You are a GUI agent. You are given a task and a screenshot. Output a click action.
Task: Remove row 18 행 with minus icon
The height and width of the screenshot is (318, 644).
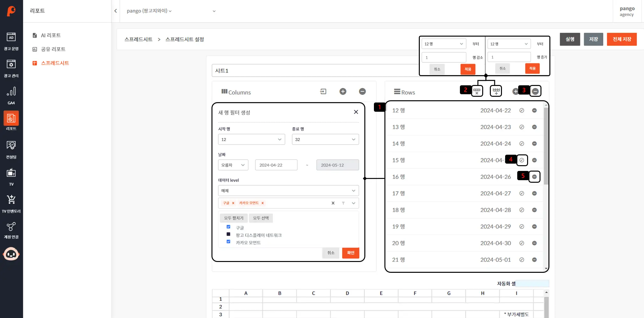coord(534,210)
